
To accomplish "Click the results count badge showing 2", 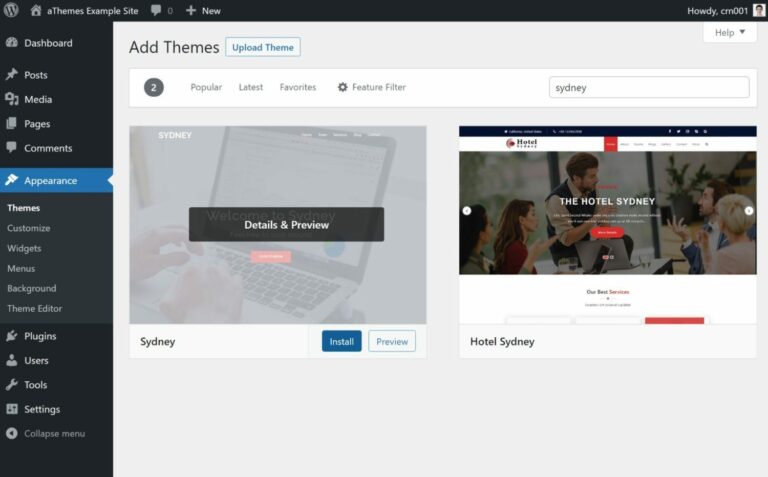I will coord(153,87).
